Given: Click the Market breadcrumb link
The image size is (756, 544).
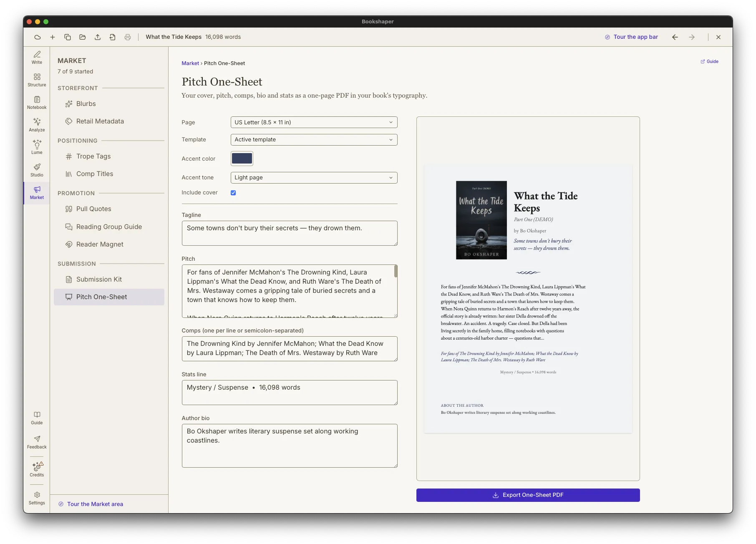Looking at the screenshot, I should (x=190, y=63).
